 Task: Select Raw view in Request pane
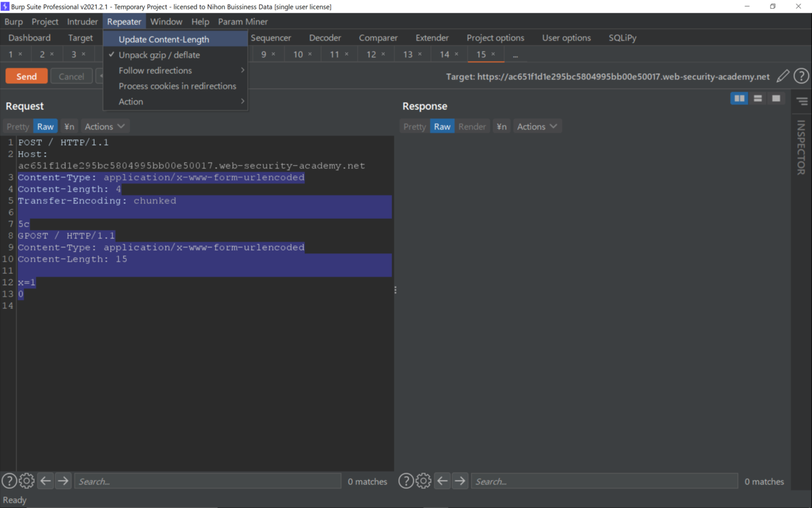(x=45, y=127)
